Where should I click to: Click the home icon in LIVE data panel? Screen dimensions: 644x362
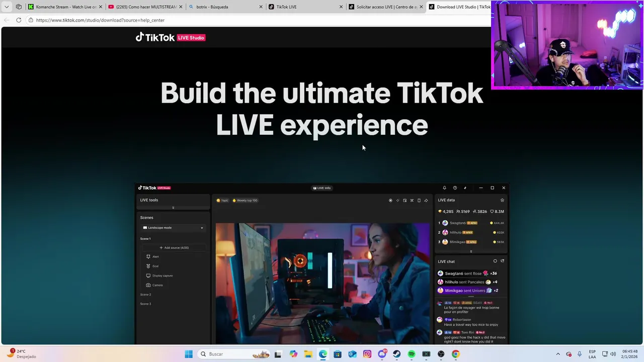tap(502, 200)
